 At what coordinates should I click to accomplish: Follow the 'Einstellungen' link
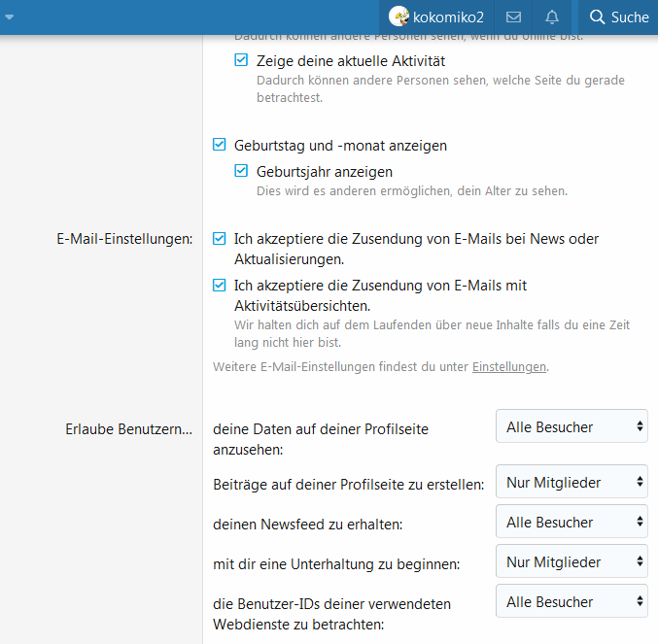509,367
